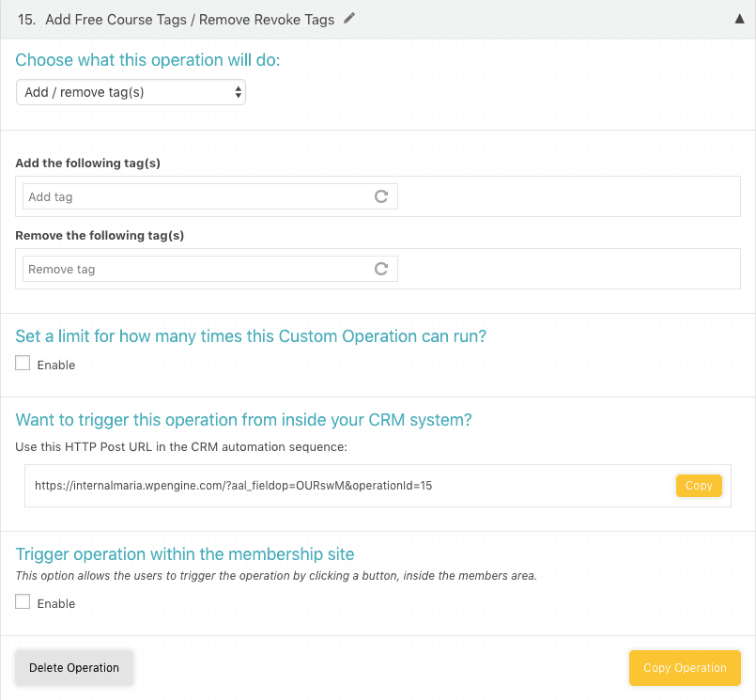Click the Enable label under membership site heading

point(56,603)
